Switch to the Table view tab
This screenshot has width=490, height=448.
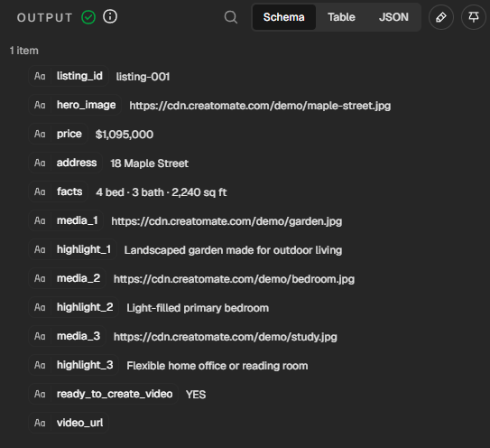341,17
